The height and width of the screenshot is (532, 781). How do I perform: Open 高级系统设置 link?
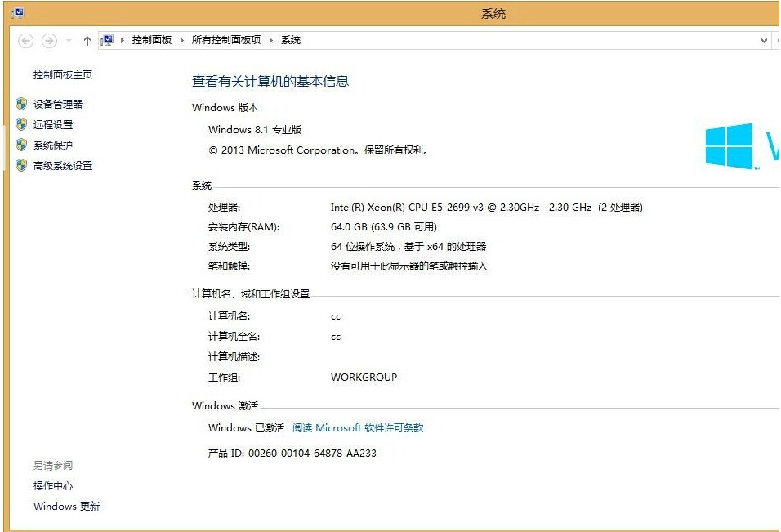(x=63, y=165)
